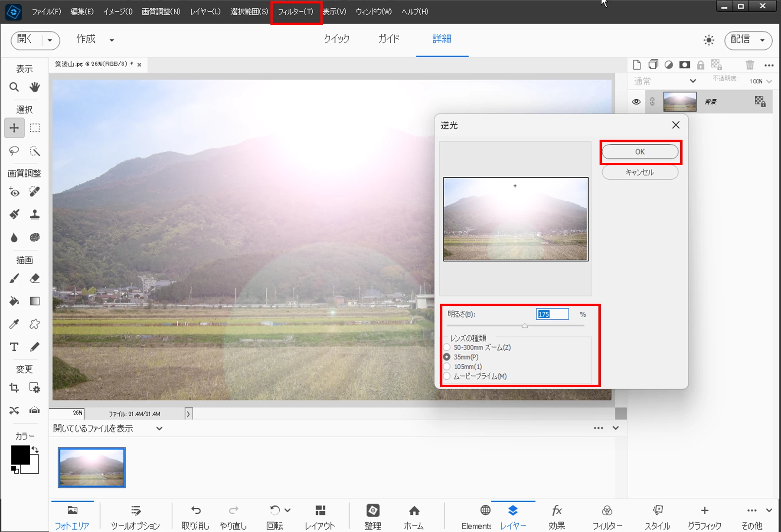Select the 50-300mm ズーム lens option

point(447,347)
